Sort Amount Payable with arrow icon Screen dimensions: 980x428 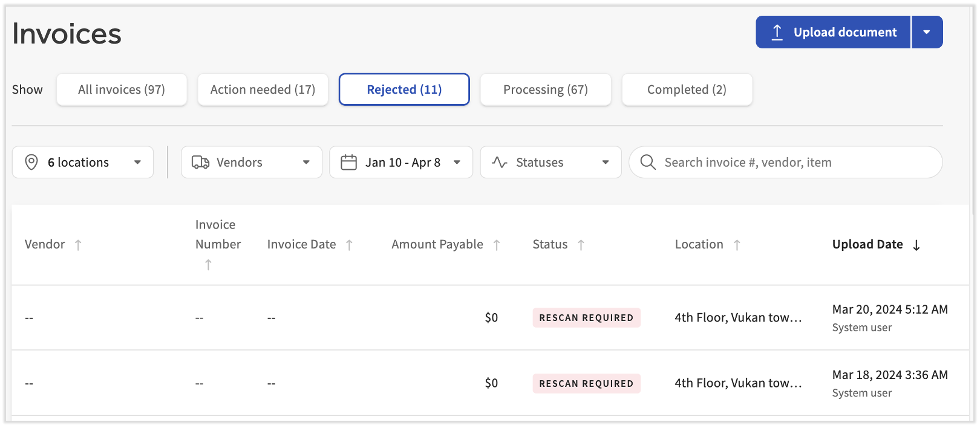click(x=497, y=245)
